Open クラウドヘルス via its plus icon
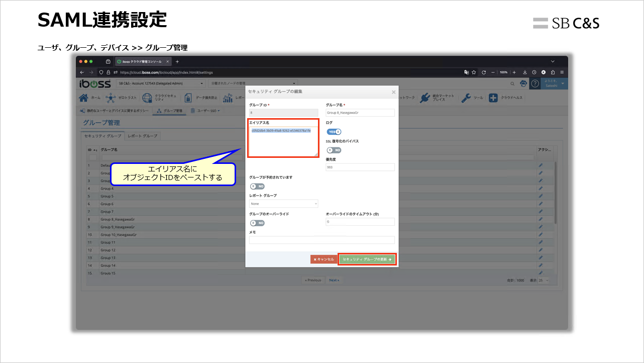644x363 pixels. click(x=493, y=98)
